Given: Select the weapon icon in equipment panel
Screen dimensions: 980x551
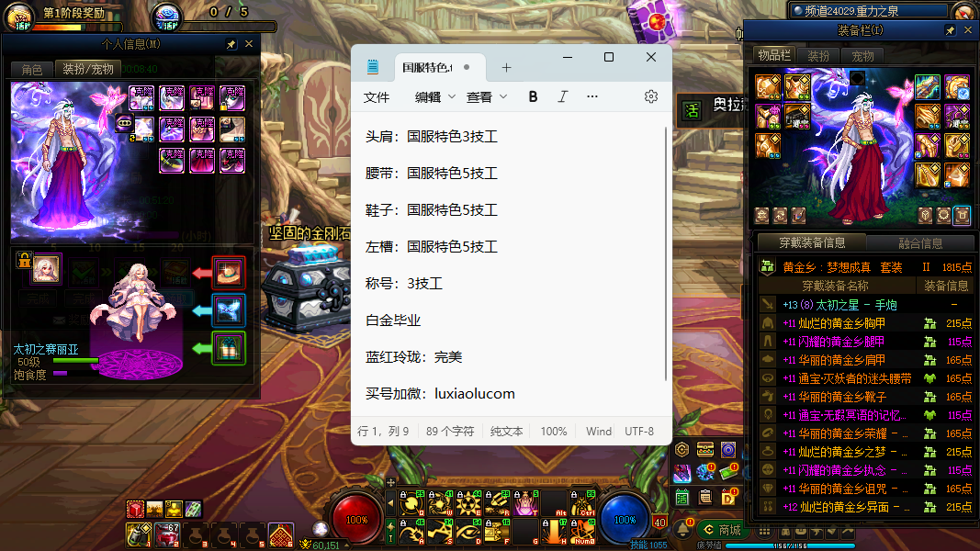Looking at the screenshot, I should click(x=927, y=88).
